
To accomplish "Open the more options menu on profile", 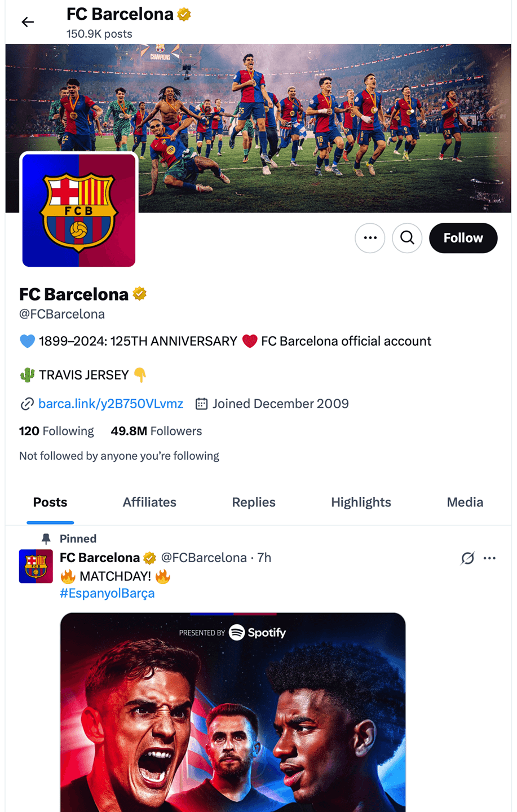I will [x=370, y=238].
